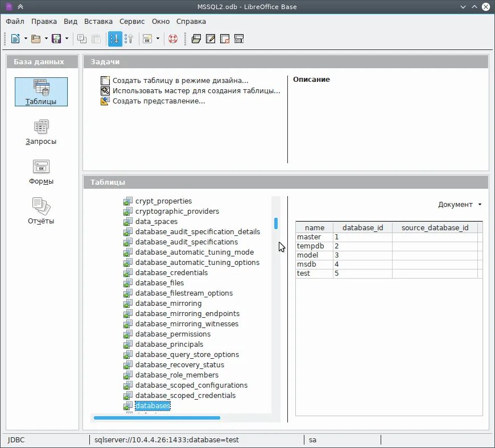The height and width of the screenshot is (448, 495).
Task: Select the database_audit_specifications table
Action: pyautogui.click(x=187, y=242)
